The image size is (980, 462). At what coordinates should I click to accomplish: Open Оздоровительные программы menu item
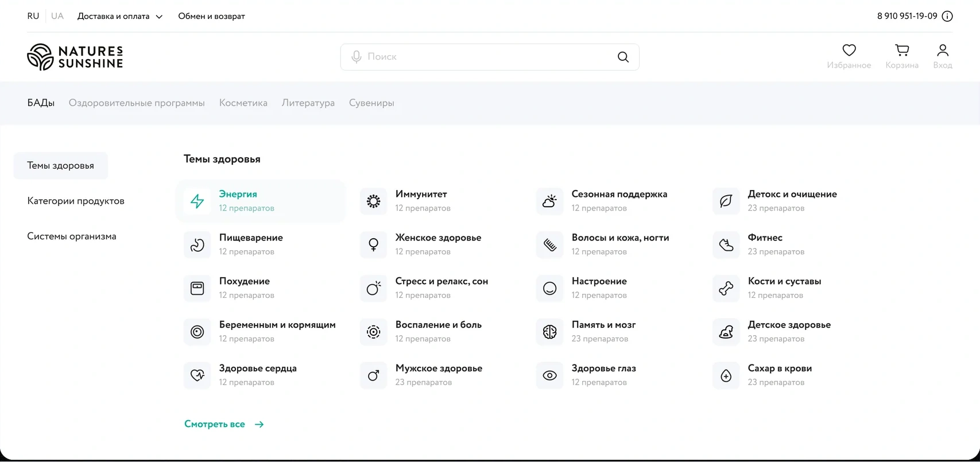137,103
